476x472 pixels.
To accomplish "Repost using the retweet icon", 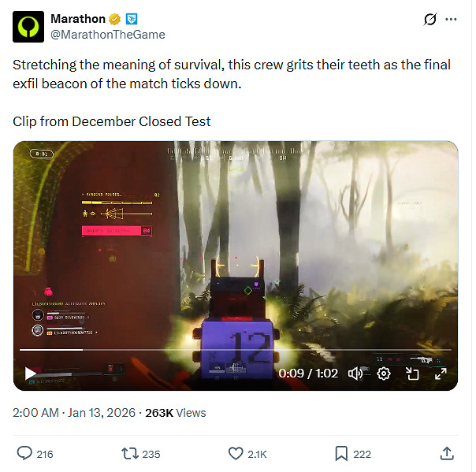I will coord(130,454).
